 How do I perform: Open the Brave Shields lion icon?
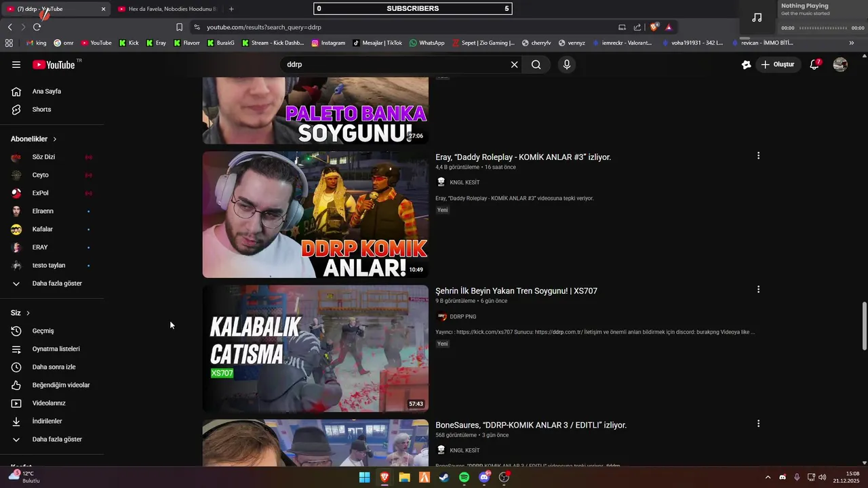(x=654, y=27)
